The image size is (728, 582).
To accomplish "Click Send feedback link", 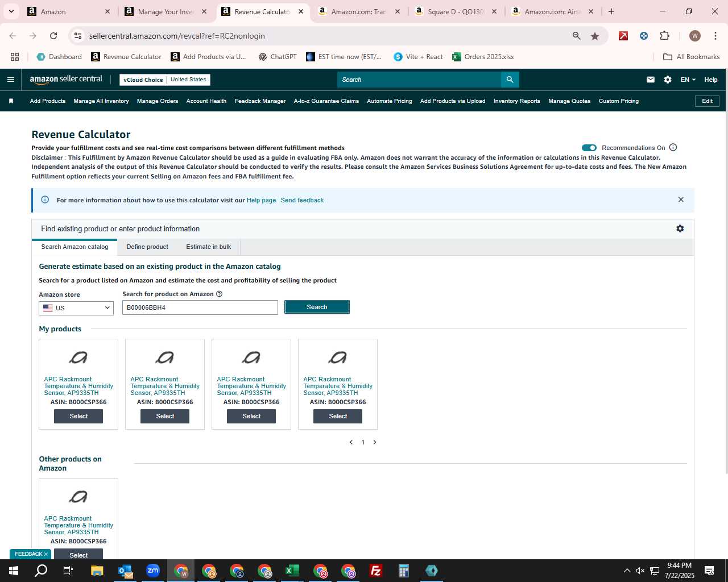I will click(302, 200).
